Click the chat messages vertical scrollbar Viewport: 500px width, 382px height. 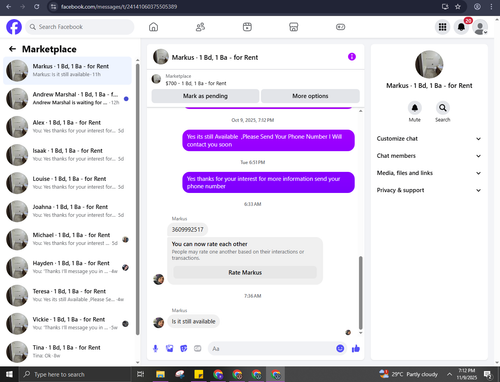pyautogui.click(x=360, y=293)
